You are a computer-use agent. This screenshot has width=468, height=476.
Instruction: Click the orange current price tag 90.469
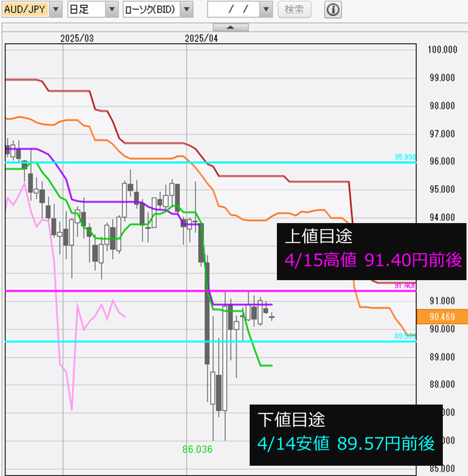(442, 317)
